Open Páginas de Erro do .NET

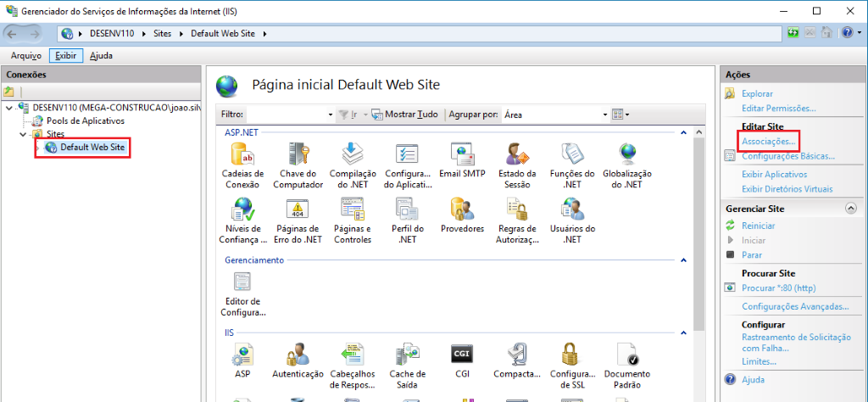point(298,209)
